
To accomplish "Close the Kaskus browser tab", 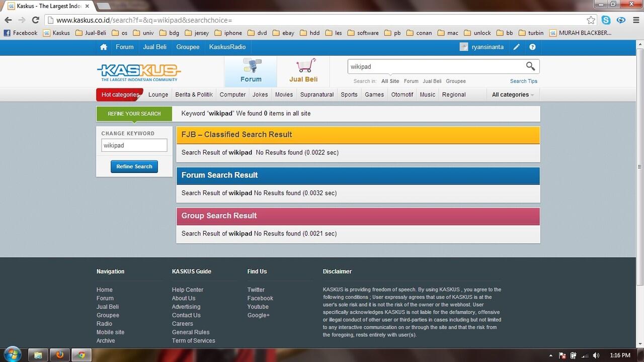I will [87, 7].
